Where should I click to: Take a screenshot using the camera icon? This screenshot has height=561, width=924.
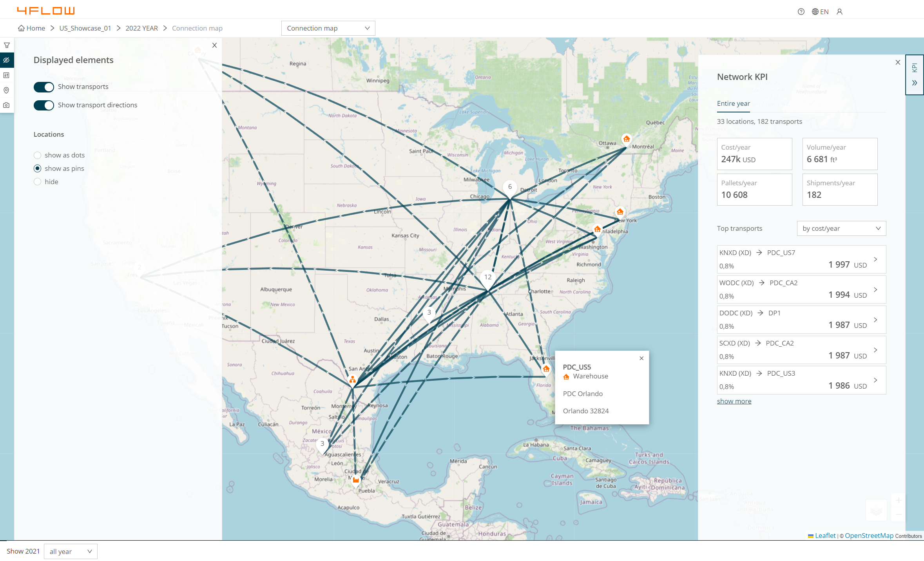click(x=7, y=105)
